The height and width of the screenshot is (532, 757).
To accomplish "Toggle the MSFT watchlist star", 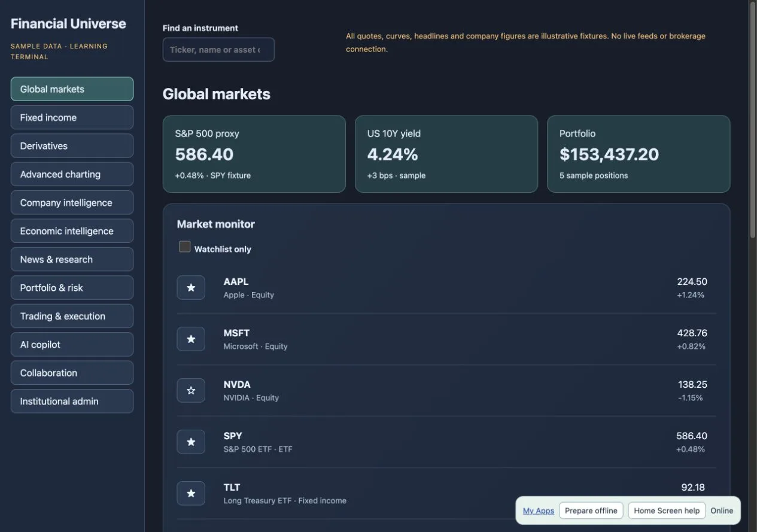I will (191, 339).
